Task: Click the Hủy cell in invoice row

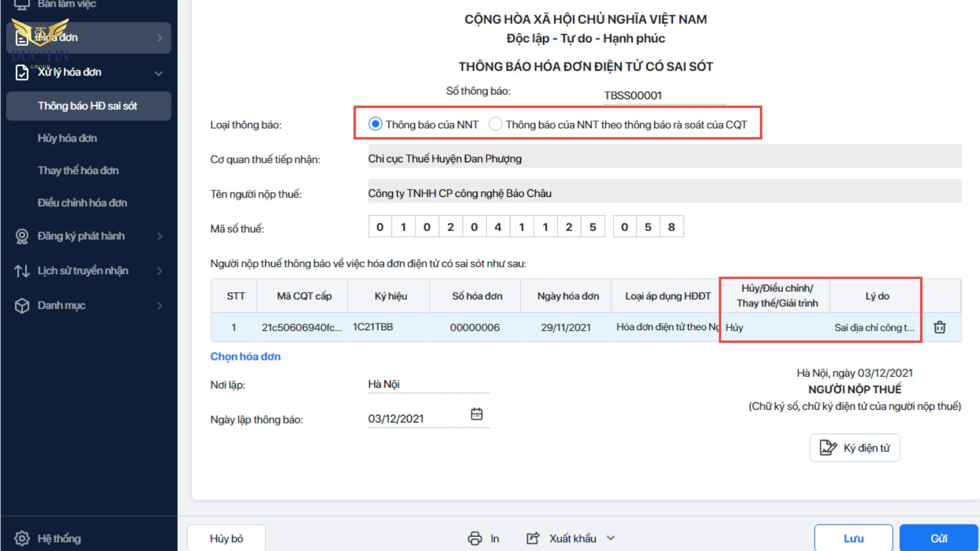Action: point(775,328)
